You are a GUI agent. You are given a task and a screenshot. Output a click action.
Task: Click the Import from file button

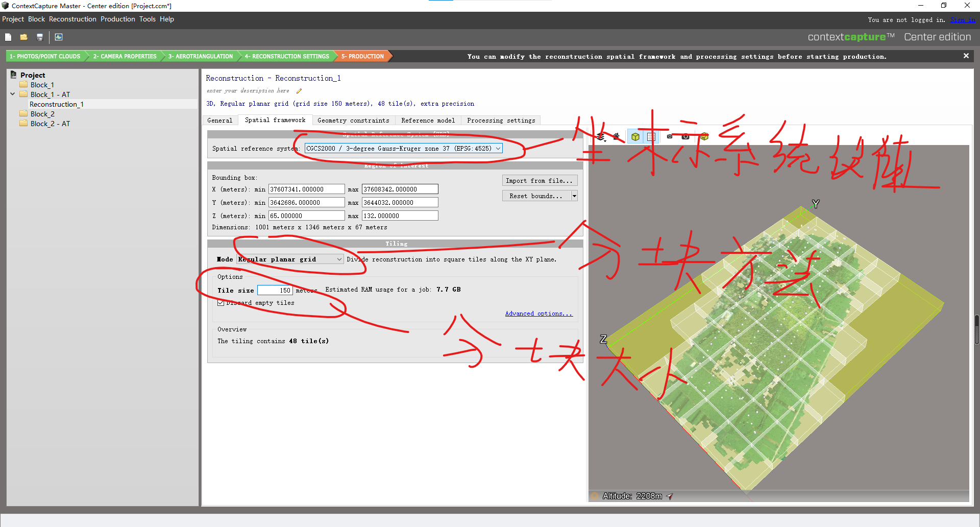point(540,180)
